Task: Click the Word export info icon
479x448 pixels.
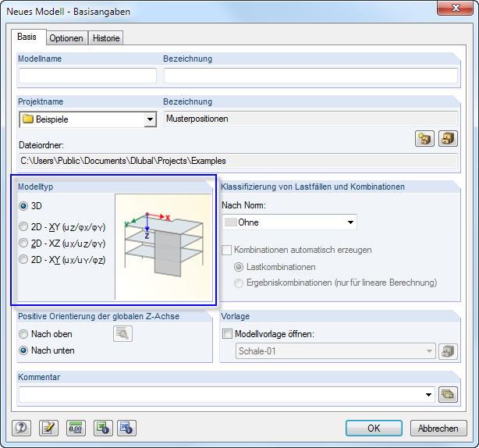Action: (126, 428)
